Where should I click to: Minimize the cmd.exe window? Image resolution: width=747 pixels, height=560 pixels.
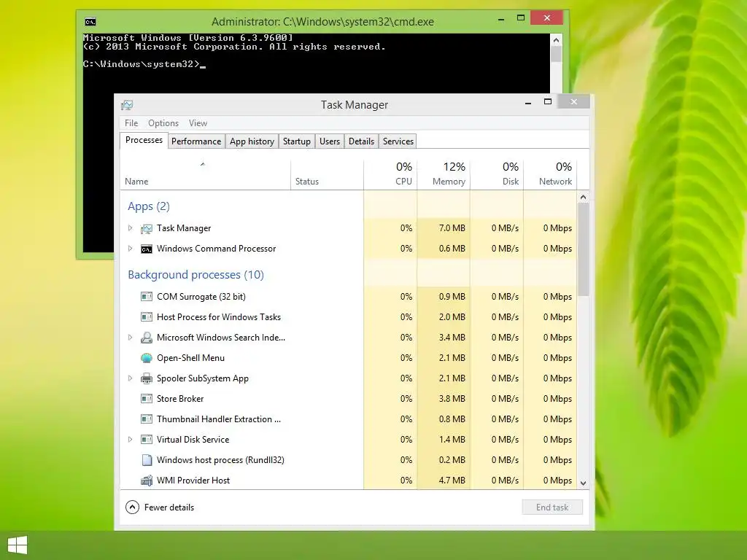(x=500, y=19)
